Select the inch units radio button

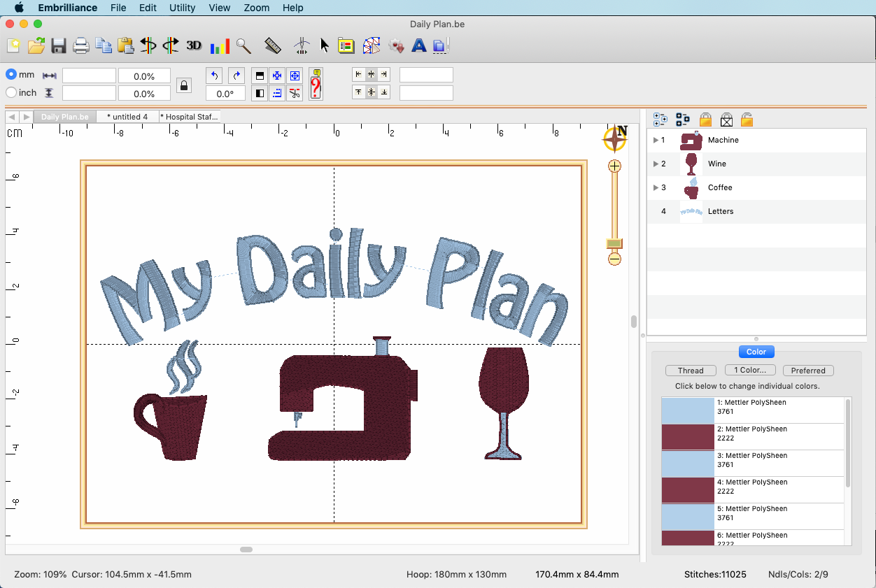click(11, 92)
